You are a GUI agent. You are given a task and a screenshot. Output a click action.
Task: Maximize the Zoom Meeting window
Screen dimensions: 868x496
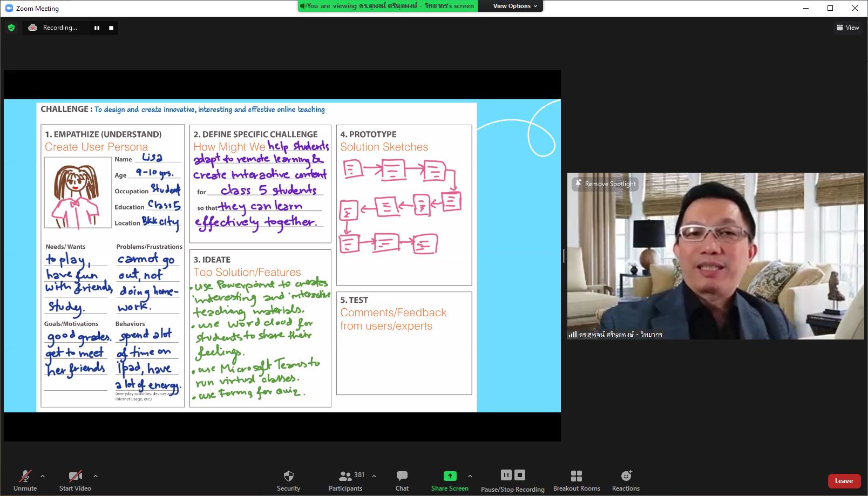click(x=830, y=8)
